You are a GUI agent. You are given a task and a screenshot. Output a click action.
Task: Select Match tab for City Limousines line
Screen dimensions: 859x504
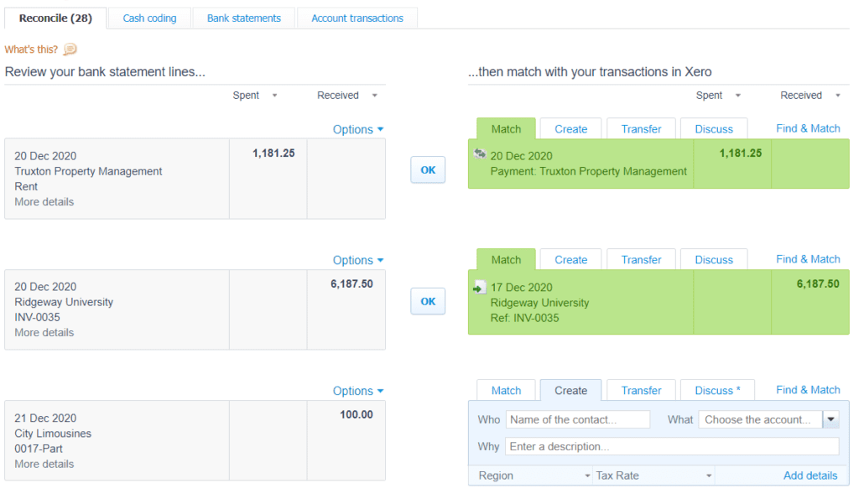(506, 391)
